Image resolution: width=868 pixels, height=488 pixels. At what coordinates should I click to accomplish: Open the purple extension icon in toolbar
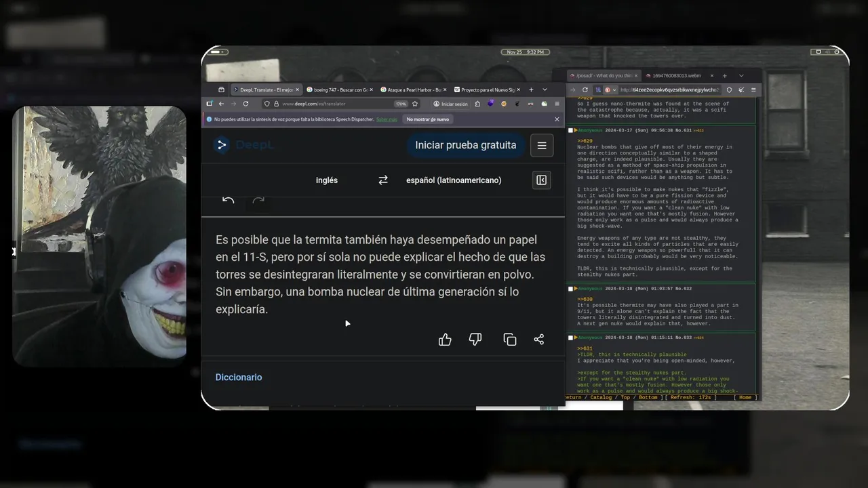490,104
